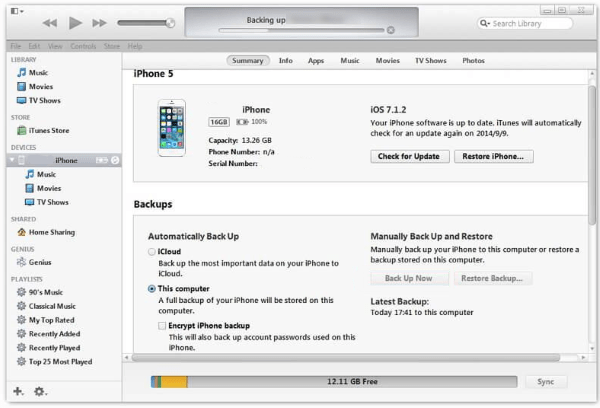The width and height of the screenshot is (600, 408).
Task: Switch to the Photos tab
Action: (473, 60)
